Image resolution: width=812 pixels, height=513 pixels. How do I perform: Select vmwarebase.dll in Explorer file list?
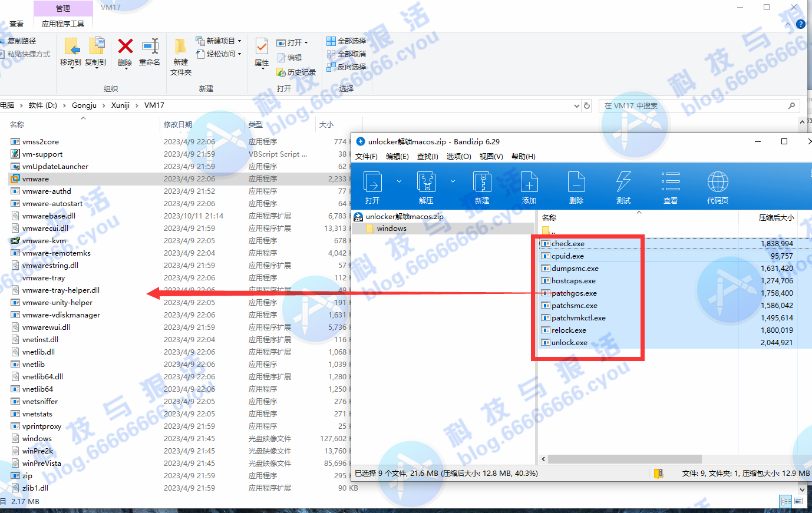click(x=49, y=216)
